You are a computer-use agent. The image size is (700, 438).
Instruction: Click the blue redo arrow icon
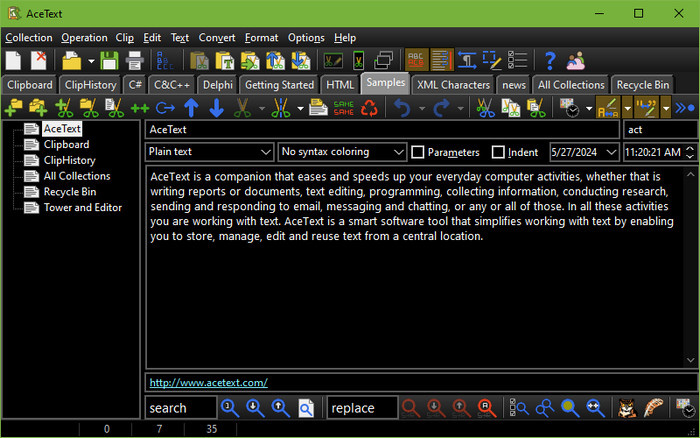click(441, 108)
